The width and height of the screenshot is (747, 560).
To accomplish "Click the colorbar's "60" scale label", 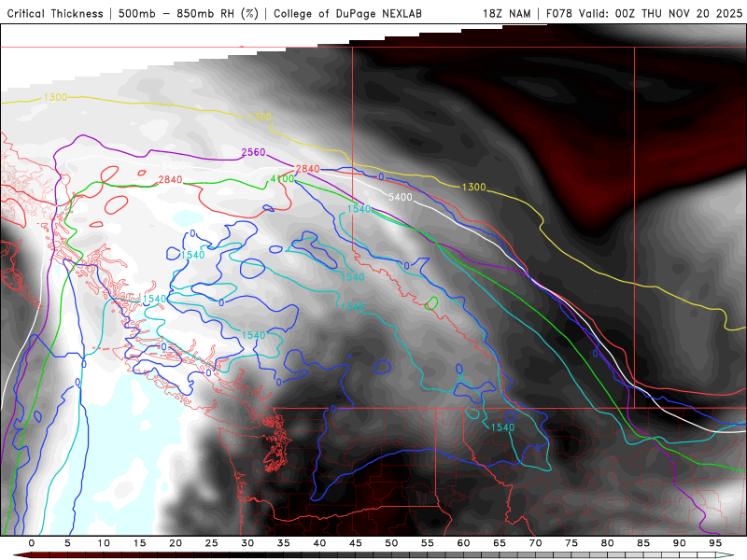I will pos(463,543).
